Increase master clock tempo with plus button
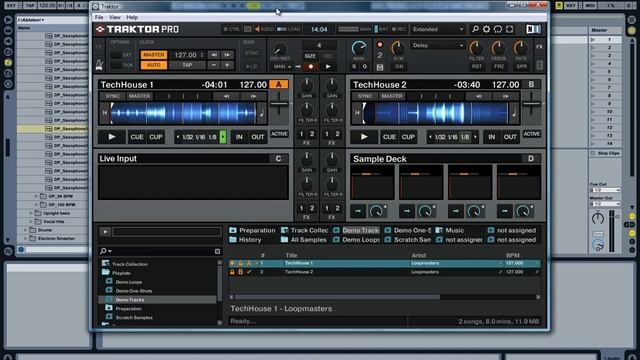Image resolution: width=640 pixels, height=360 pixels. [227, 65]
